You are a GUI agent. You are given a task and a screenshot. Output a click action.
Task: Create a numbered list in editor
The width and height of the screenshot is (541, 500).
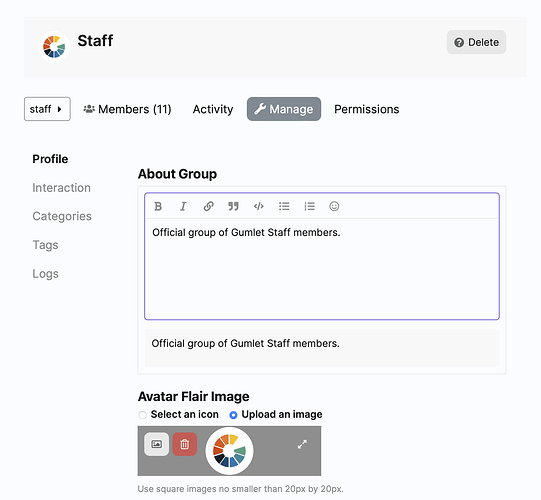click(x=309, y=206)
